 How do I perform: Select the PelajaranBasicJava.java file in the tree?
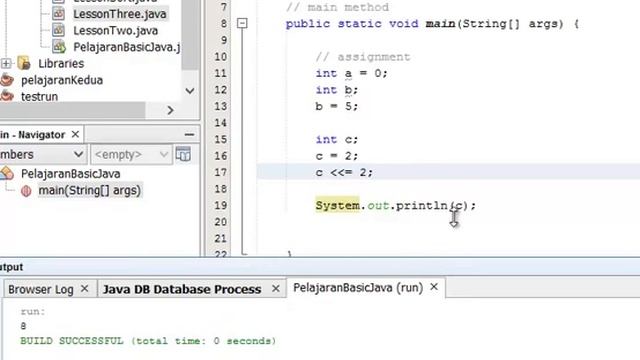point(127,47)
